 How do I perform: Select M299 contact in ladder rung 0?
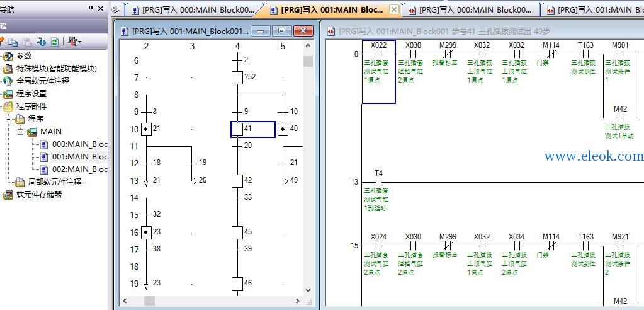point(448,54)
